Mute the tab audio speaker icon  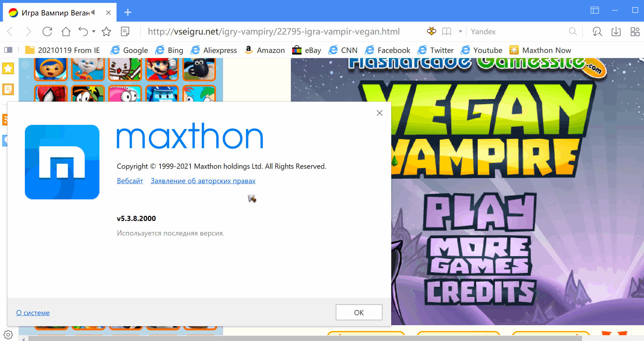(93, 13)
